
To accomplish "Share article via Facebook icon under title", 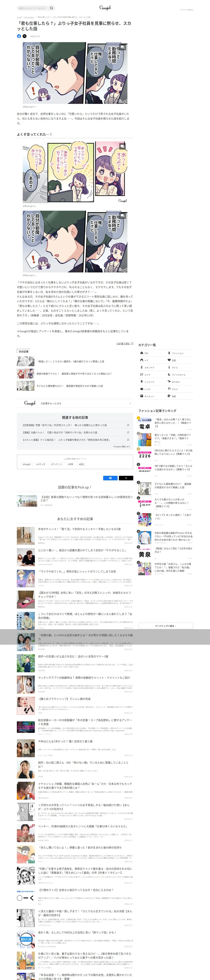I will (x=19, y=36).
